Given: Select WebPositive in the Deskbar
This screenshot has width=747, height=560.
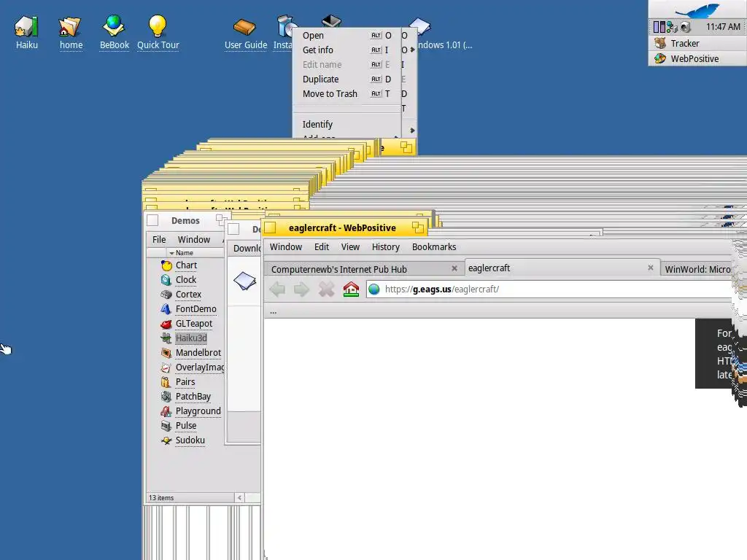Looking at the screenshot, I should coord(697,58).
